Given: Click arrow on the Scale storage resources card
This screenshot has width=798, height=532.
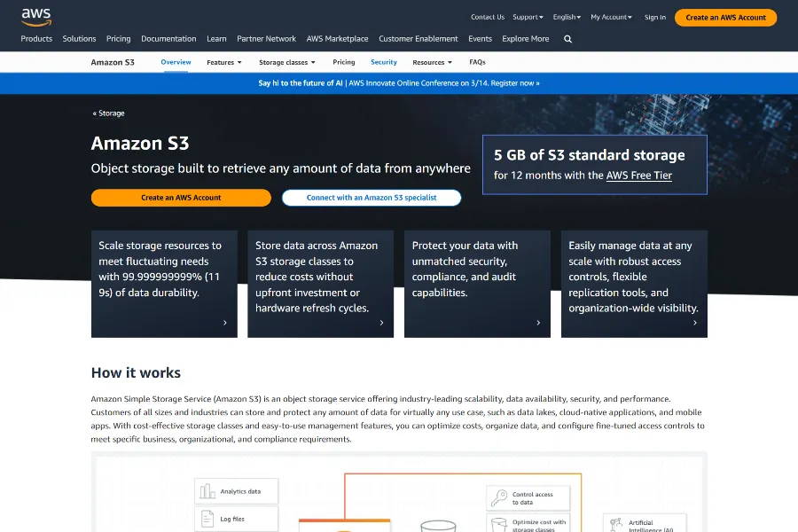Looking at the screenshot, I should [225, 323].
